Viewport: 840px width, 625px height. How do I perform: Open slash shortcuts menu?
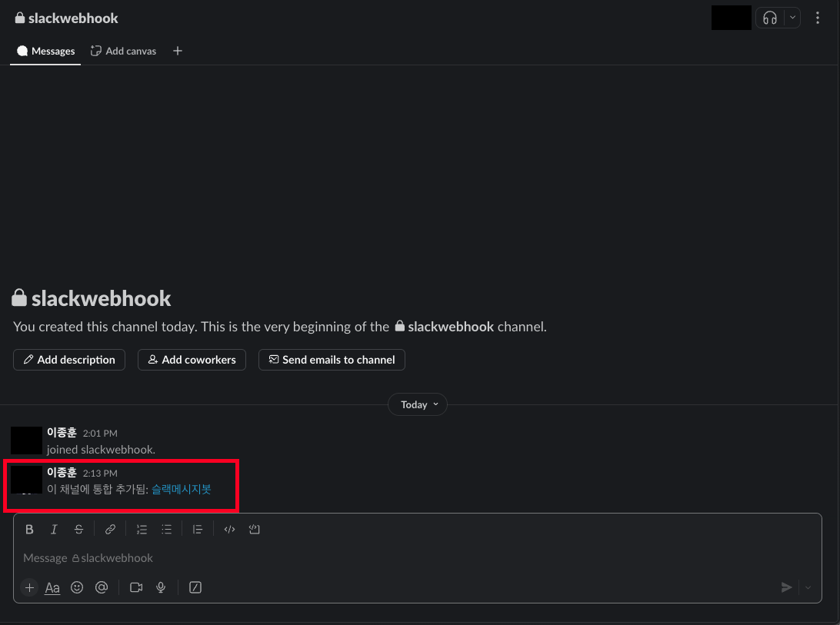[195, 587]
